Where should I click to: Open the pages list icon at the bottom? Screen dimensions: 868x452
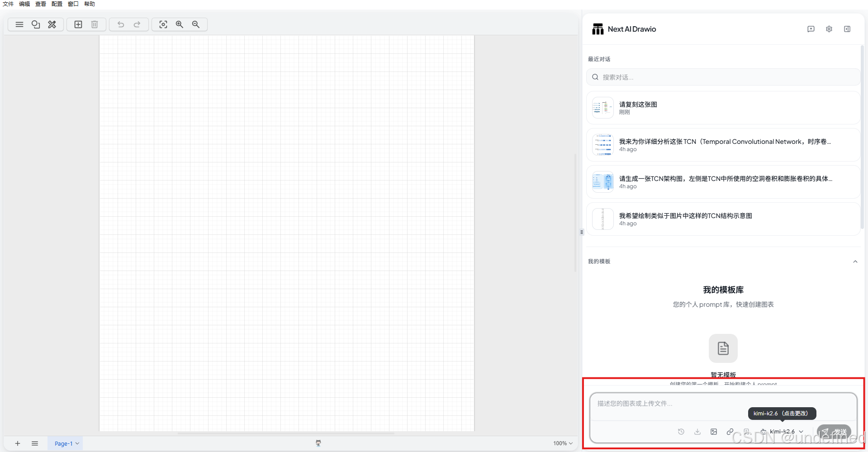pyautogui.click(x=35, y=443)
